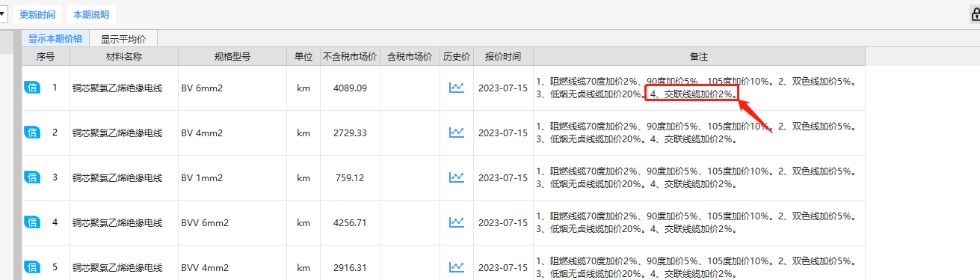Click the 规格型号 column header
The height and width of the screenshot is (280, 980).
pyautogui.click(x=232, y=57)
